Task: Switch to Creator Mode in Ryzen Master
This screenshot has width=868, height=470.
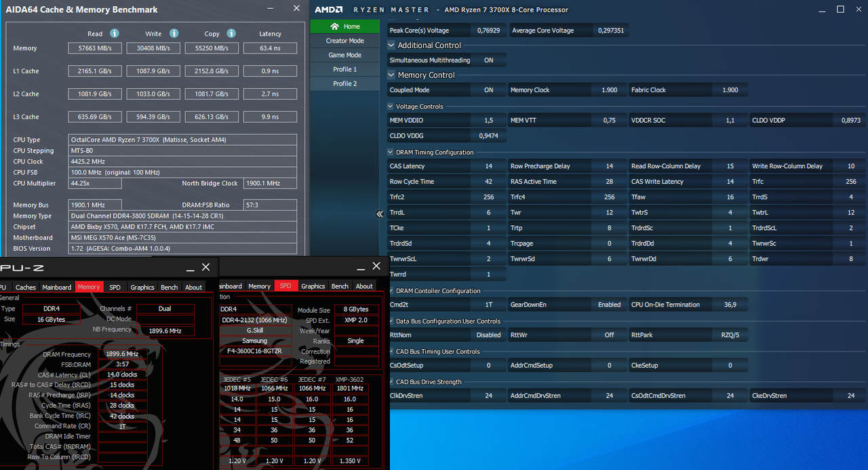Action: click(345, 41)
